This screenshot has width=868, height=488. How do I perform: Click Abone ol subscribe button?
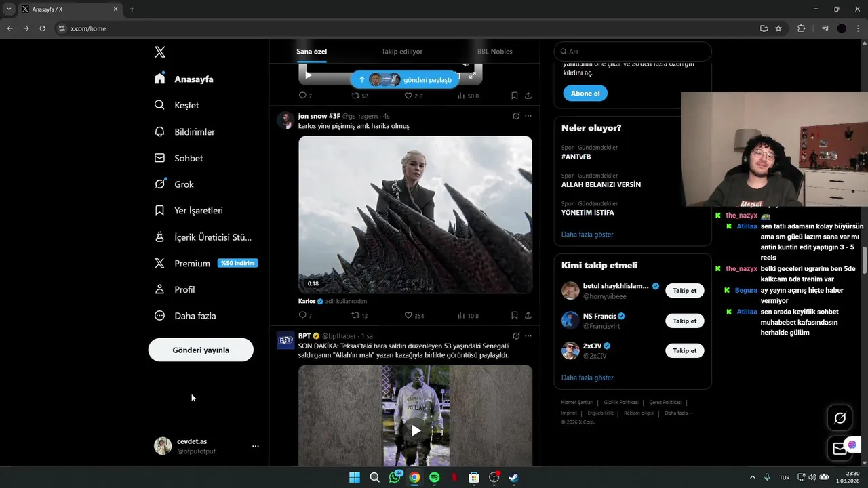point(585,94)
